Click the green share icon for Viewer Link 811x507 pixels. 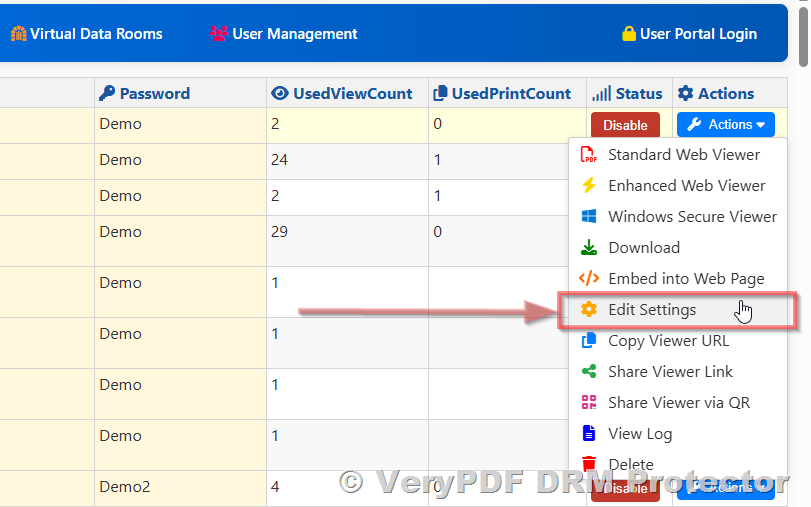(x=589, y=372)
